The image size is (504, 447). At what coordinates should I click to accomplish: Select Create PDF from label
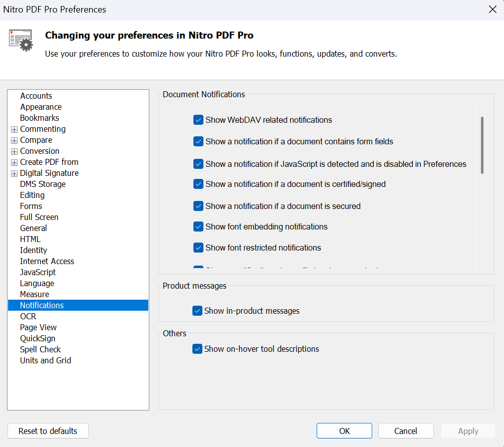tap(49, 162)
